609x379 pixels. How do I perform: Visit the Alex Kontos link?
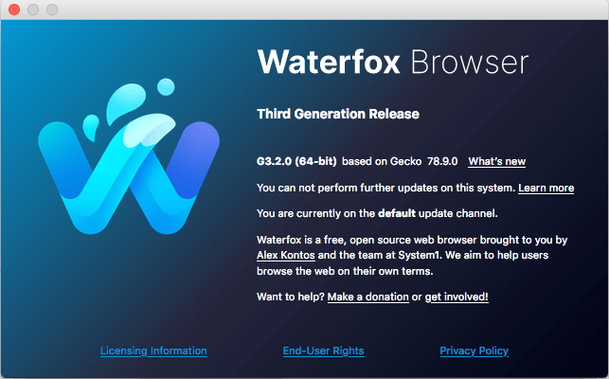click(286, 256)
